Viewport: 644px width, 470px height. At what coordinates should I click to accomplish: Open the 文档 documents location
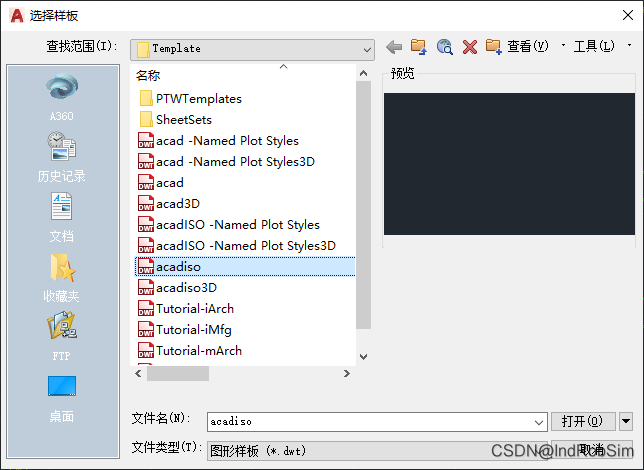[62, 217]
